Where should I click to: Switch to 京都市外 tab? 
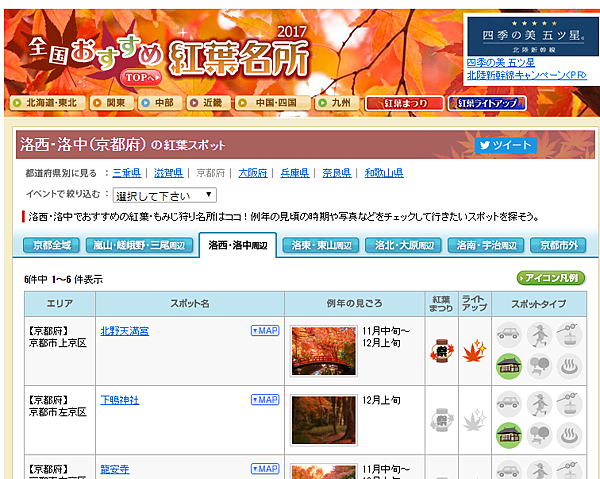[x=558, y=245]
